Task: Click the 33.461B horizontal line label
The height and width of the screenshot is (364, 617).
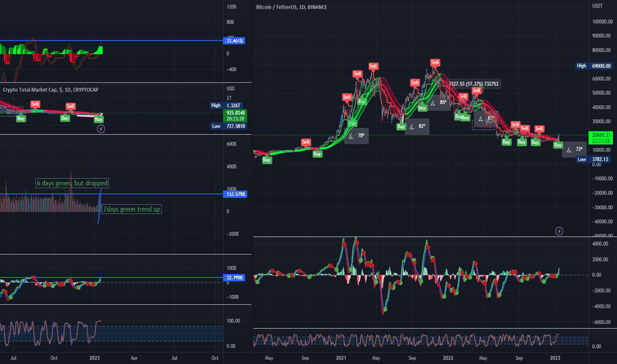Action: coord(234,40)
